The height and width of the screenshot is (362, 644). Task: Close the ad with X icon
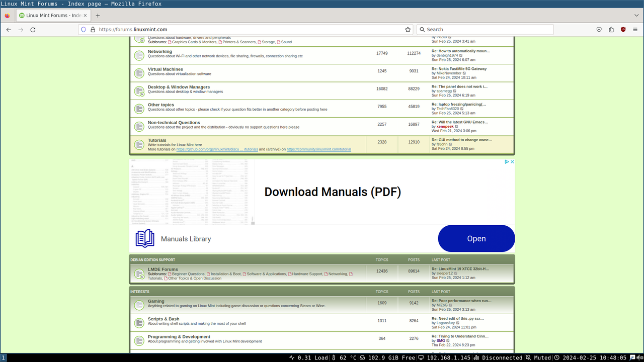point(512,162)
